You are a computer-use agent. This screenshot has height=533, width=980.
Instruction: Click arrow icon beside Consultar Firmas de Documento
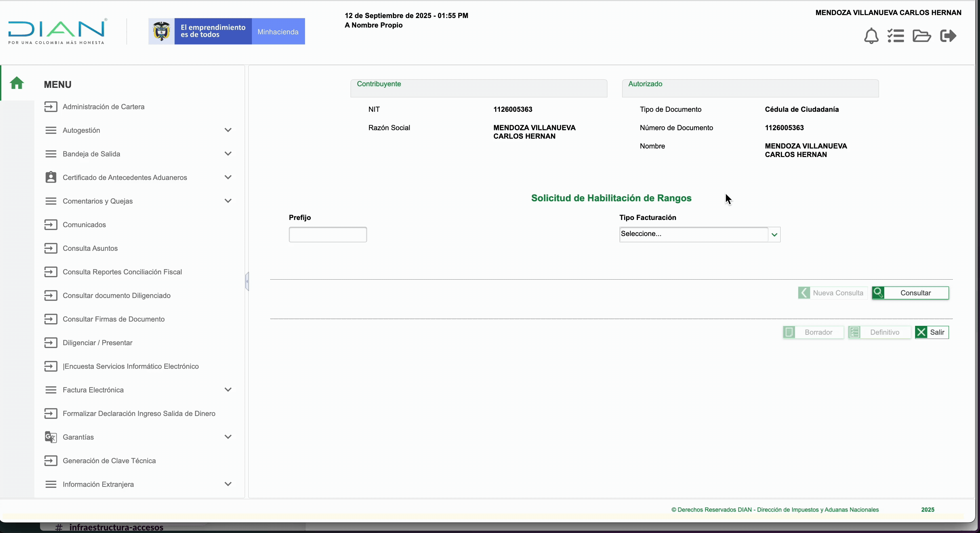[51, 319]
